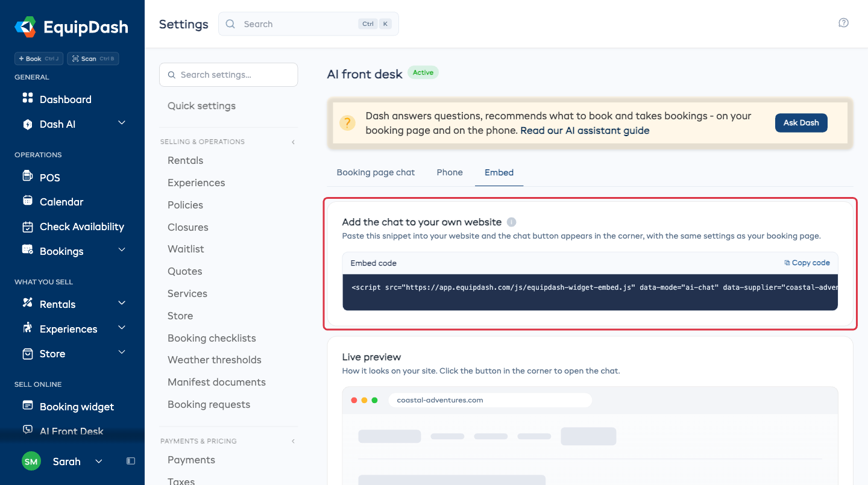
Task: Click the green dot in preview browser
Action: coord(375,400)
